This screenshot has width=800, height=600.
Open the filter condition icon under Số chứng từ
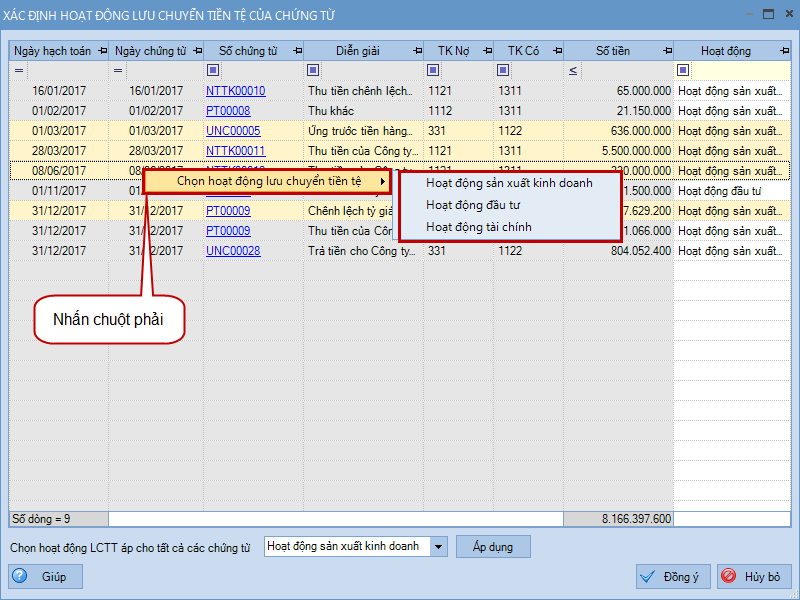point(213,70)
